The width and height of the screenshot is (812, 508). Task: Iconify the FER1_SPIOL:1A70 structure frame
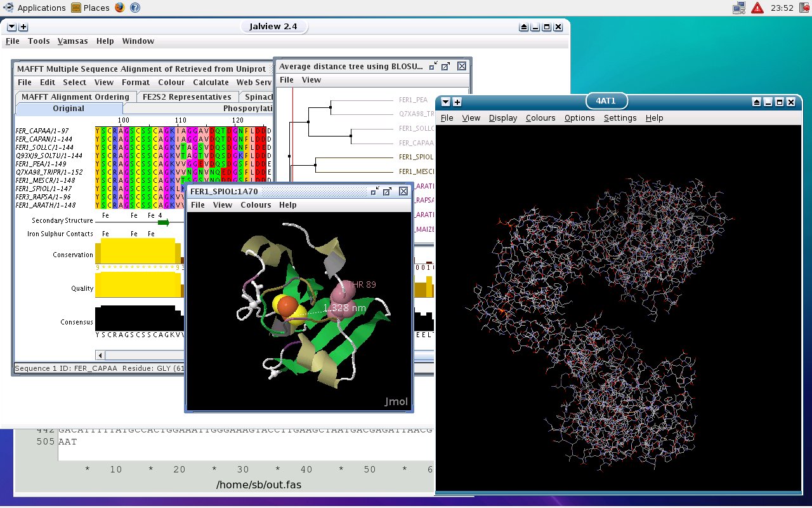[375, 191]
